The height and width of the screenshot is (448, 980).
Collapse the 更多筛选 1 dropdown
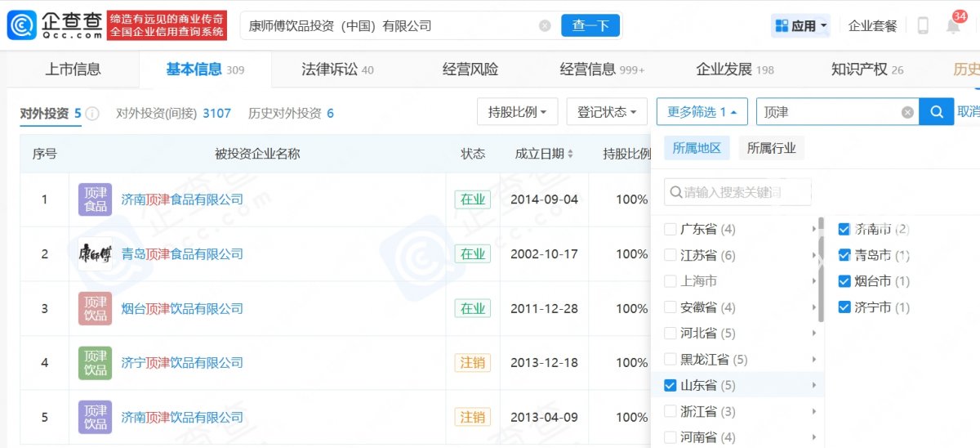(x=702, y=112)
